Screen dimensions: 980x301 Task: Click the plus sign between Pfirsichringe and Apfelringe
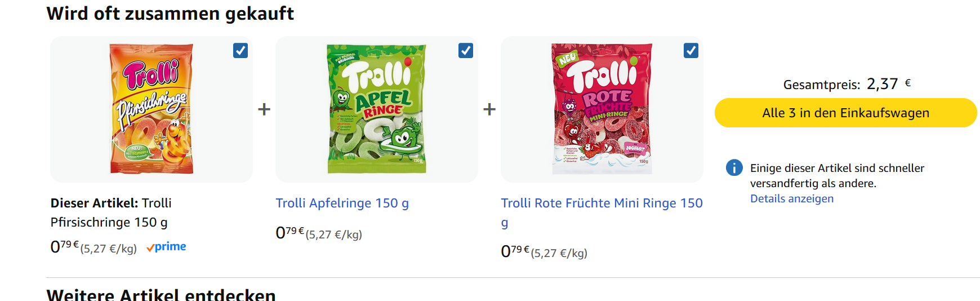tap(264, 109)
